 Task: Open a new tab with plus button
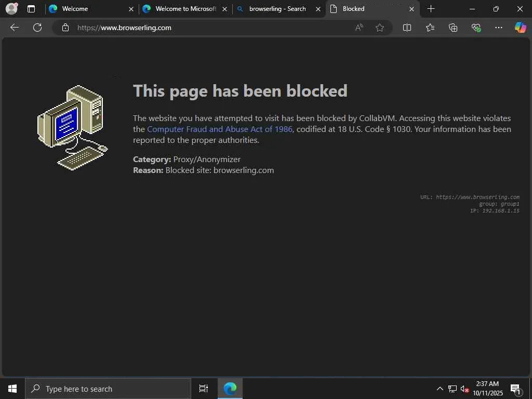click(431, 9)
